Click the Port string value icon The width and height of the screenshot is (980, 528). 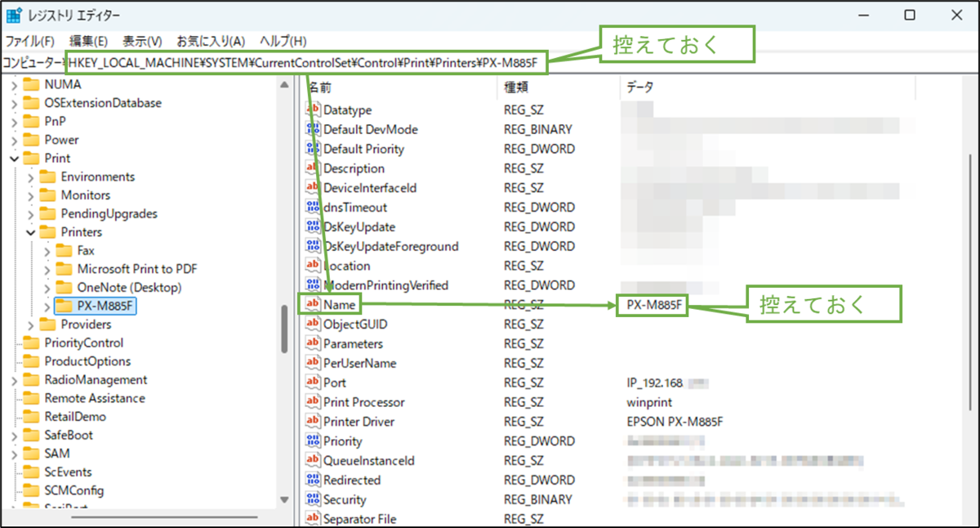click(x=313, y=383)
